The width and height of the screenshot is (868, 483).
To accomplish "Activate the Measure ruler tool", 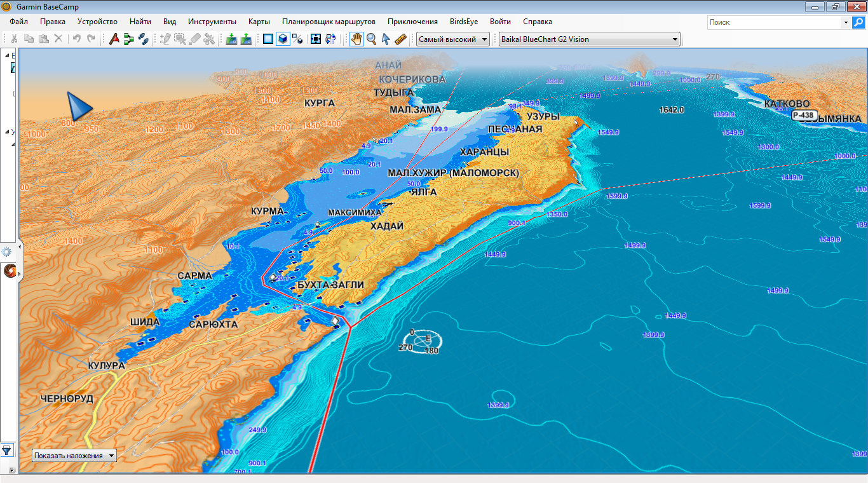I will 400,39.
